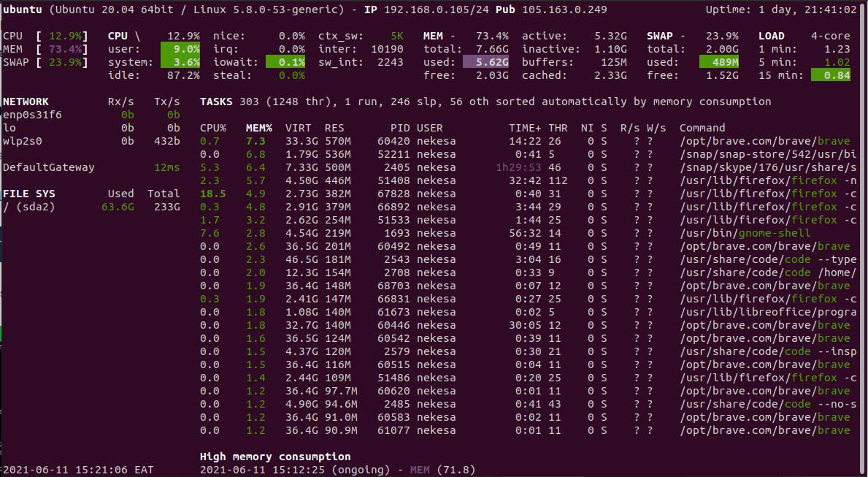868x477 pixels.
Task: Click the wlp2s0 network interface
Action: 23,141
